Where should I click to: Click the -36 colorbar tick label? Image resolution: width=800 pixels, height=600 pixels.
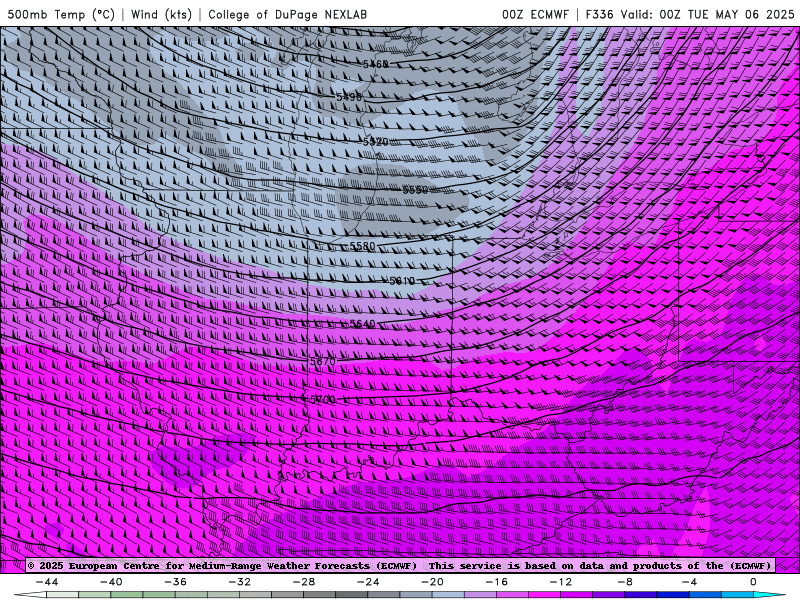pyautogui.click(x=176, y=582)
